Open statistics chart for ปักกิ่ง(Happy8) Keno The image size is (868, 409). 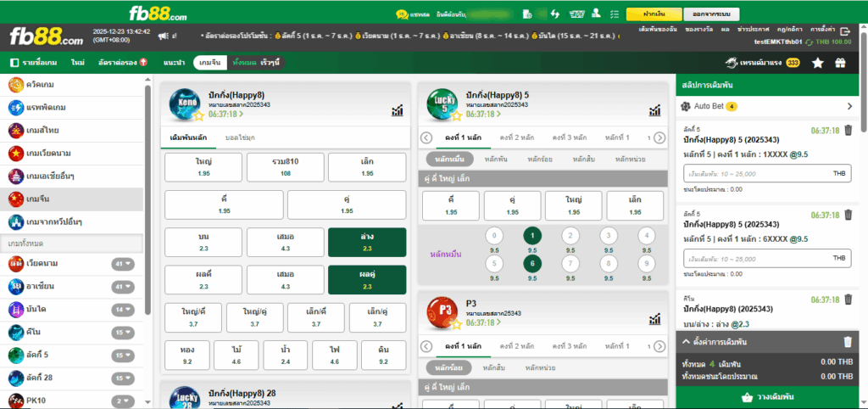(x=397, y=110)
